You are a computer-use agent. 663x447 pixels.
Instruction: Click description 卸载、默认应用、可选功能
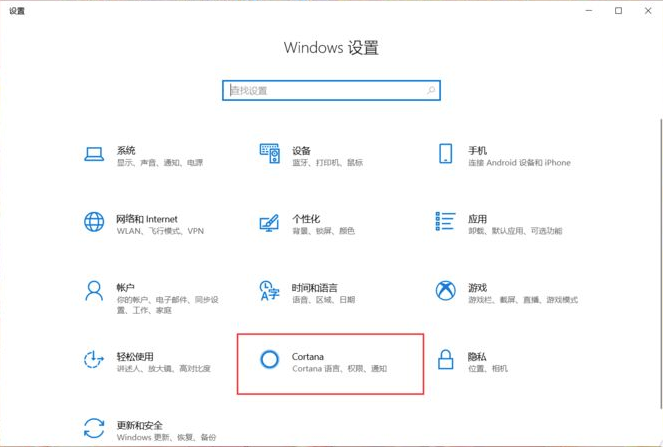[515, 231]
